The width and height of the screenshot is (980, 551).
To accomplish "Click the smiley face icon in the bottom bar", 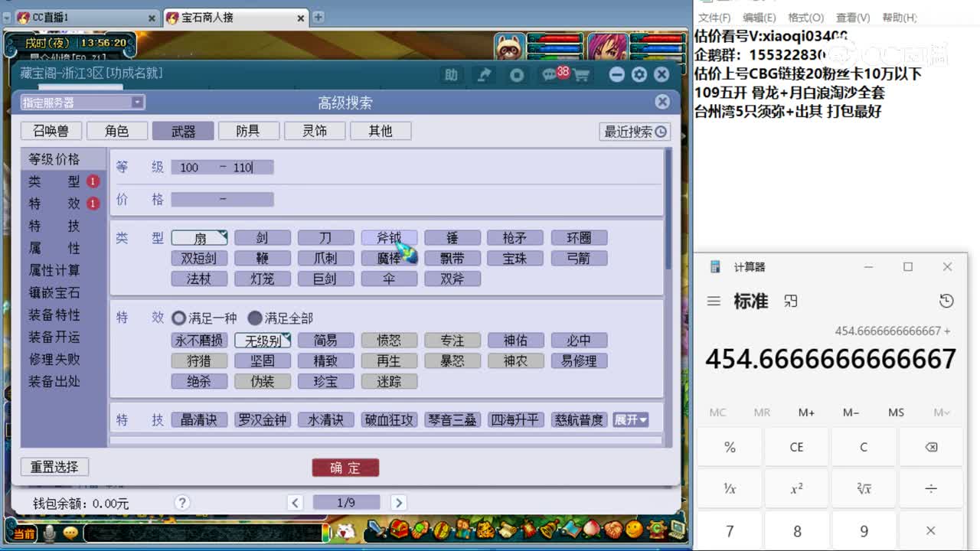I will (632, 531).
